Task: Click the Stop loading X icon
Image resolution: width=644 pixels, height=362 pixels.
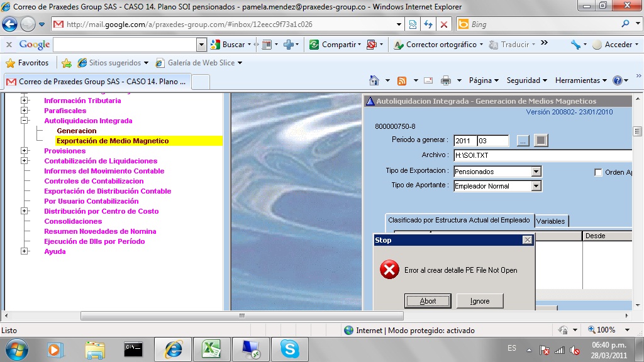Action: pyautogui.click(x=444, y=25)
